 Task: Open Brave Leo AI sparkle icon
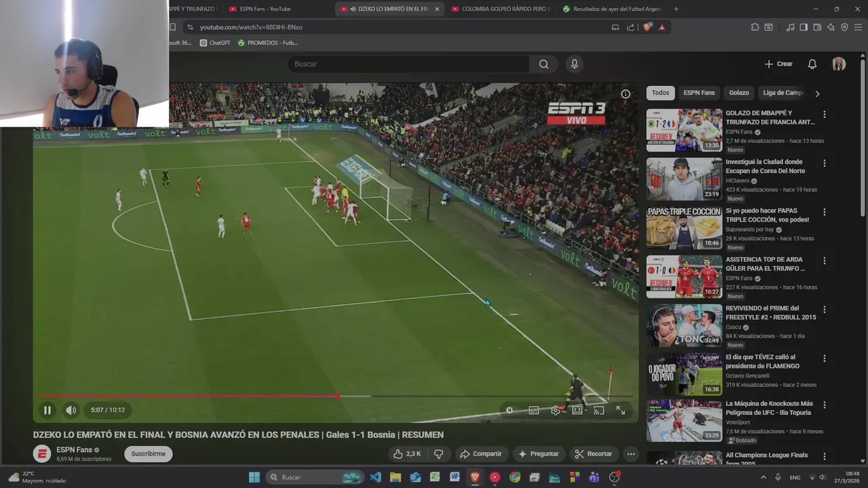[831, 27]
